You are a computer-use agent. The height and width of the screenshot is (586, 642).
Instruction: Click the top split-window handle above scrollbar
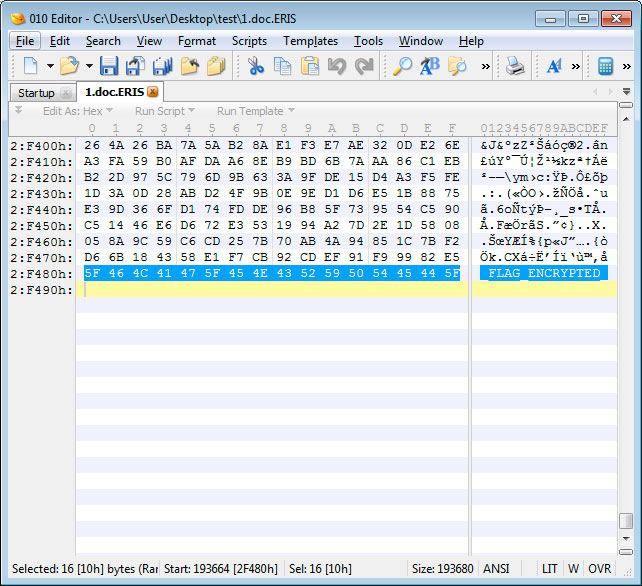click(626, 105)
